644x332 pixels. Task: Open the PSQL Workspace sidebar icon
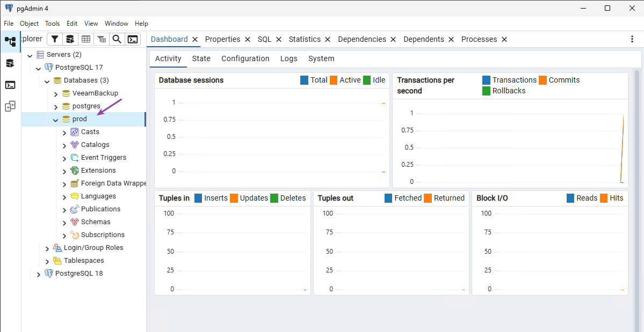coord(10,85)
